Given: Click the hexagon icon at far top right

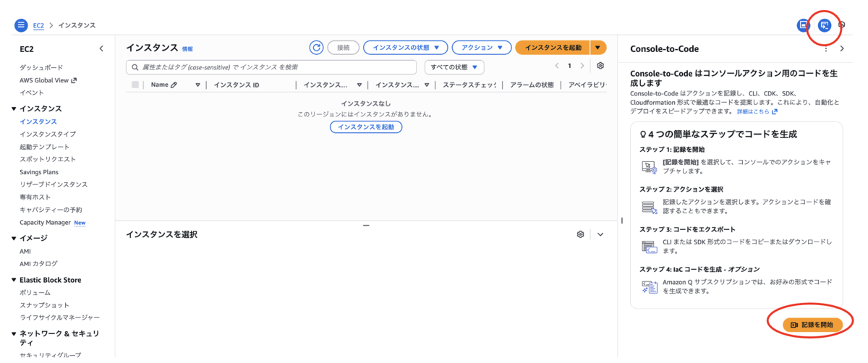Looking at the screenshot, I should pyautogui.click(x=842, y=25).
